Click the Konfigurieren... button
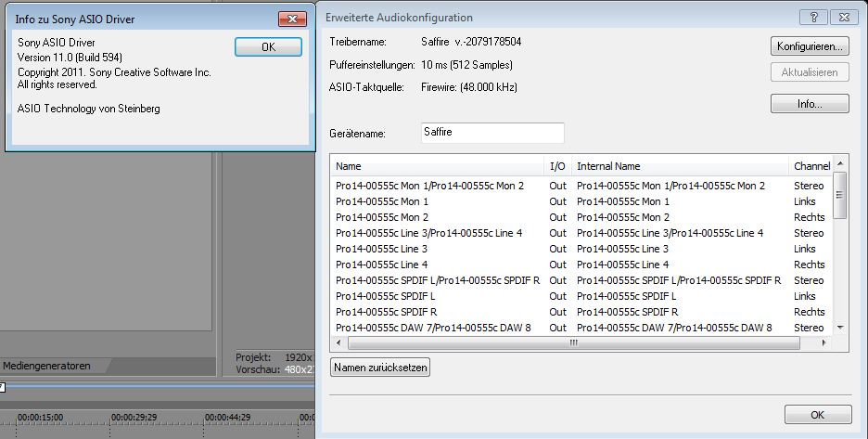Screen dimensions: 868x439 click(x=810, y=46)
